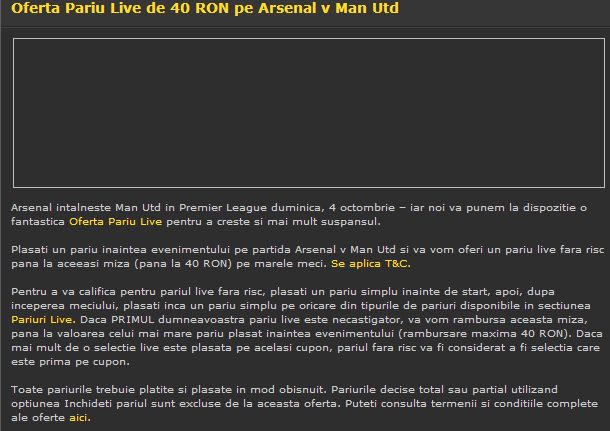
Task: Open full terms via the "aici." link
Action: click(x=80, y=418)
